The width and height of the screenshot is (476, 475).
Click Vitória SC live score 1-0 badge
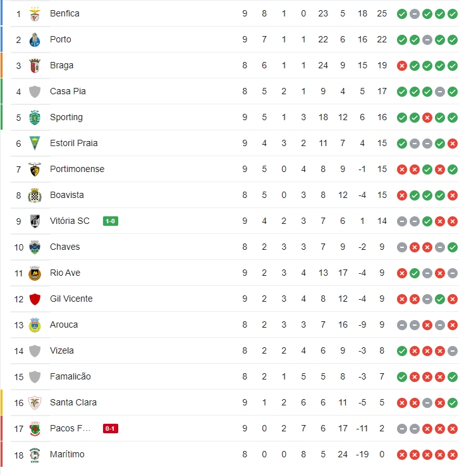coord(111,221)
